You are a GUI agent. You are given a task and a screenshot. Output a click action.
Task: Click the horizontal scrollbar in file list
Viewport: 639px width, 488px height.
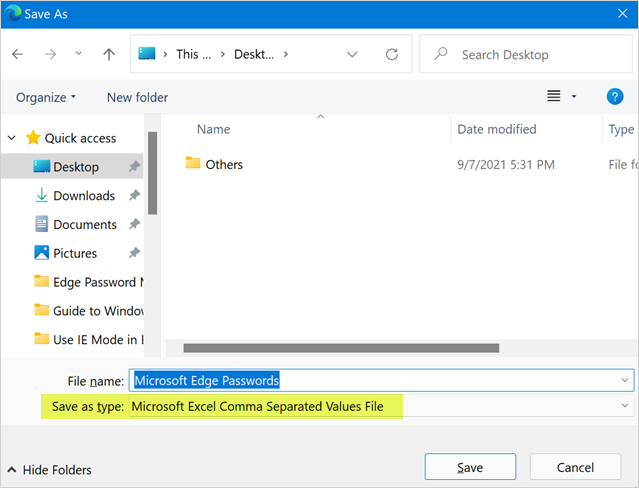click(340, 348)
